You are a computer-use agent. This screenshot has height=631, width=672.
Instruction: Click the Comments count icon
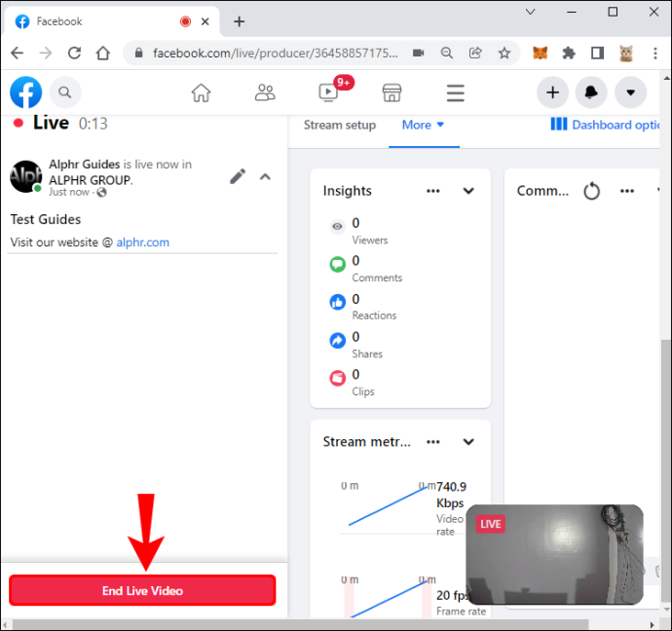[337, 264]
